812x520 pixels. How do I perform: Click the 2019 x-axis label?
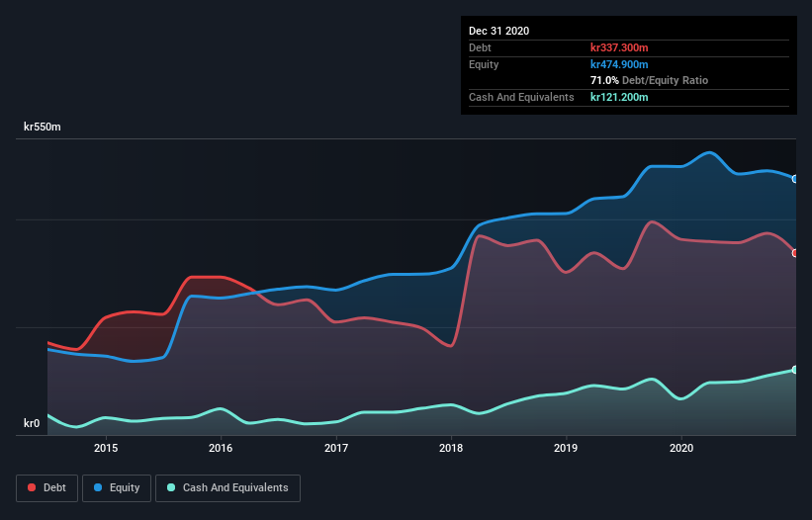point(566,448)
